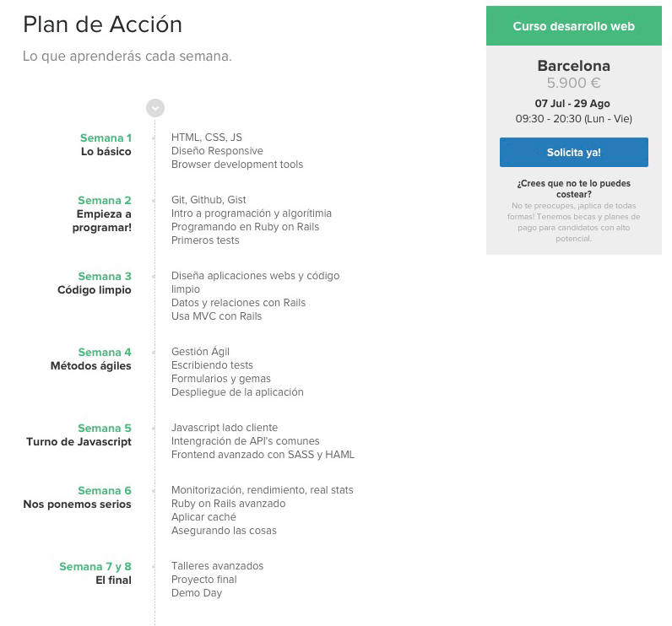Click the chevron circle atop the timeline
Viewport: 672px width, 626px height.
155,108
